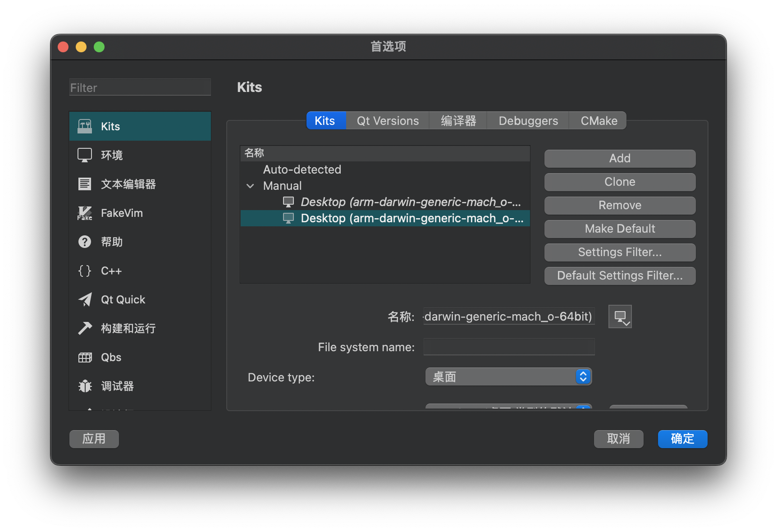Viewport: 777px width, 532px height.
Task: Click the Make Default button
Action: [620, 229]
